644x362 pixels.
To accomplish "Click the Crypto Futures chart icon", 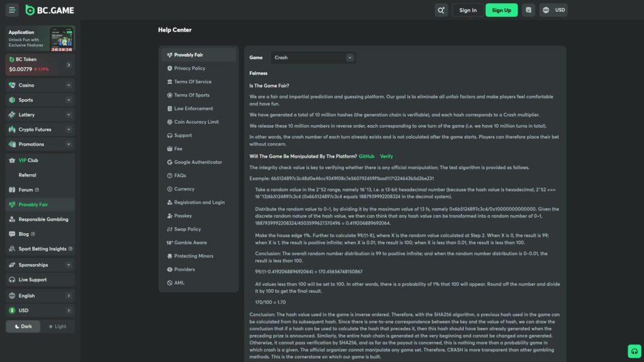I will click(12, 129).
